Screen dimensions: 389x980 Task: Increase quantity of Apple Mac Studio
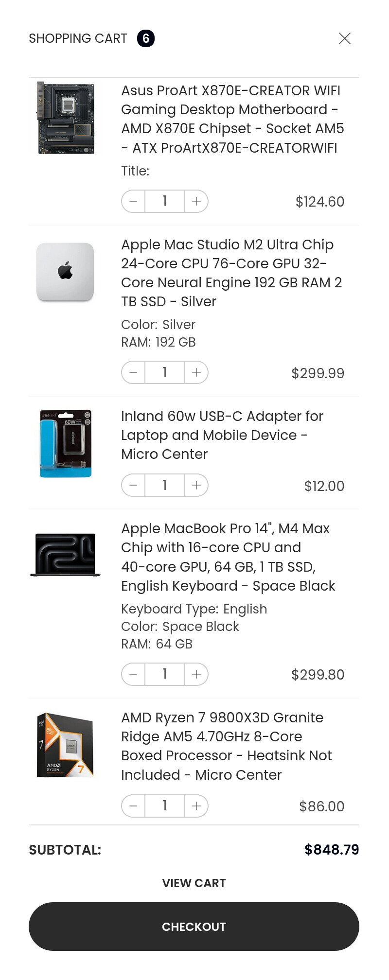pyautogui.click(x=196, y=372)
